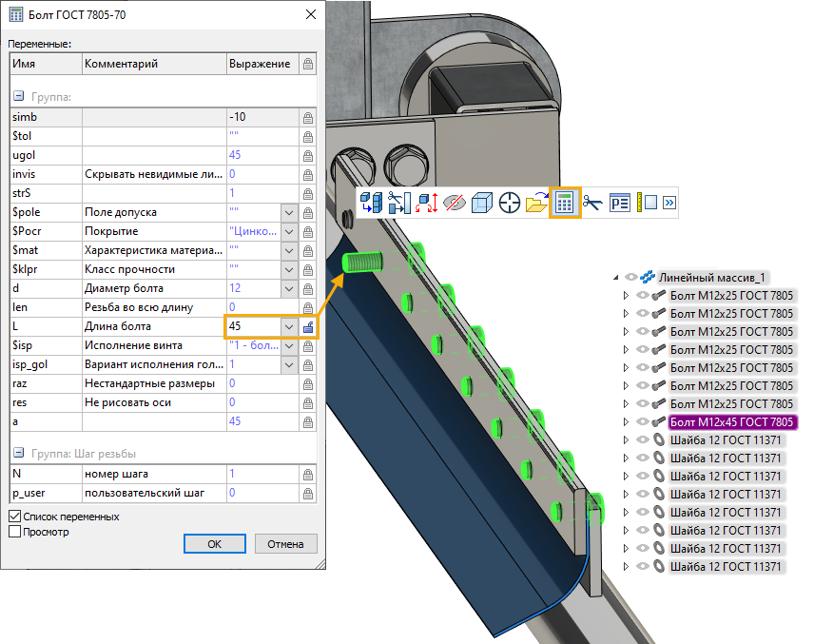Viewport: 814px width, 644px height.
Task: Collapse the 'Группа: Шаг резьбы' section
Action: 17,453
